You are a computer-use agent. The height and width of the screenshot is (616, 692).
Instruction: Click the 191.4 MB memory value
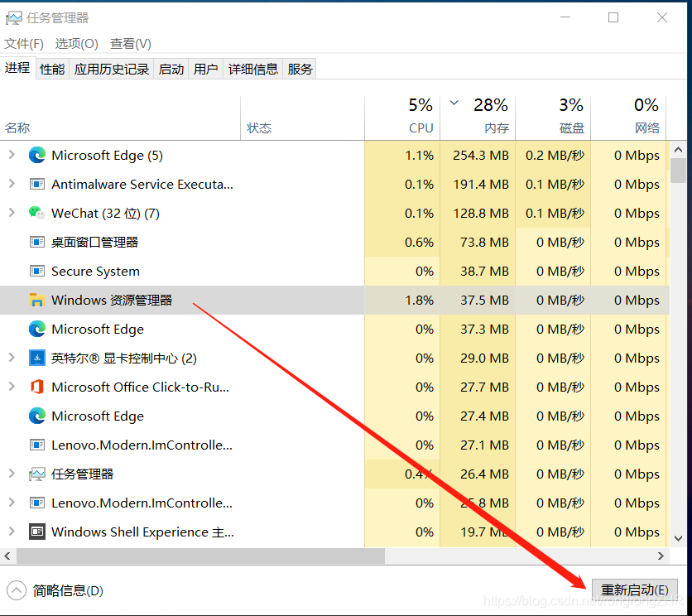[481, 184]
